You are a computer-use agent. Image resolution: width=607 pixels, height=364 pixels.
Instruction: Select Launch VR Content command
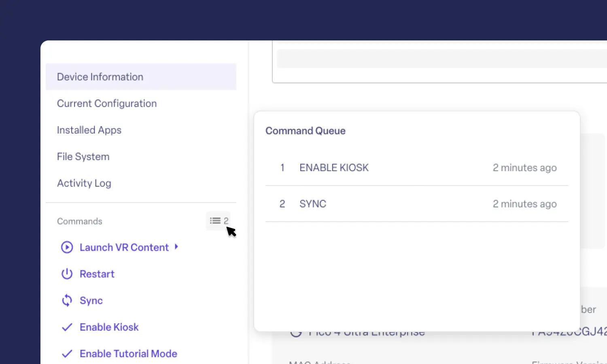[x=124, y=248]
